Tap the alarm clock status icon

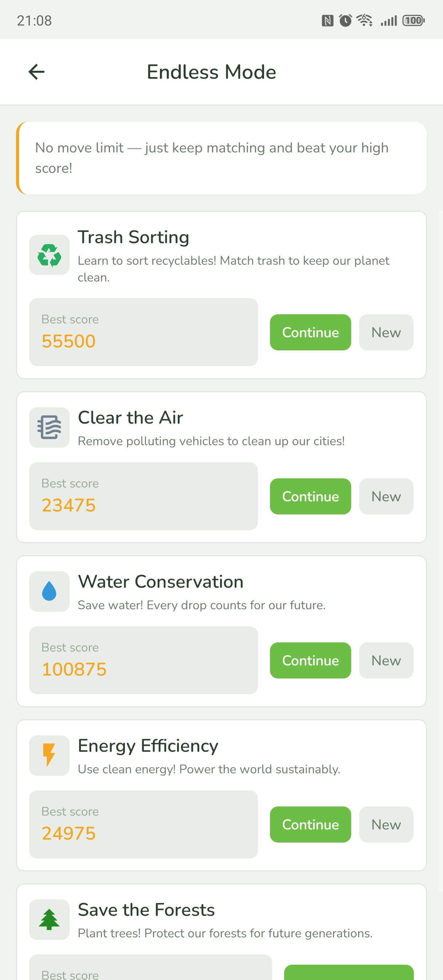pyautogui.click(x=345, y=20)
